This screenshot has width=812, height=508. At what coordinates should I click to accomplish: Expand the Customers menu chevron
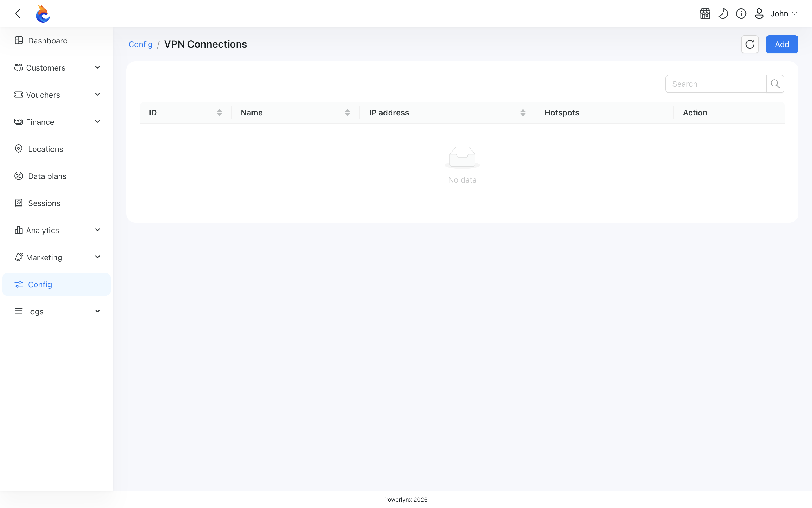pyautogui.click(x=98, y=67)
